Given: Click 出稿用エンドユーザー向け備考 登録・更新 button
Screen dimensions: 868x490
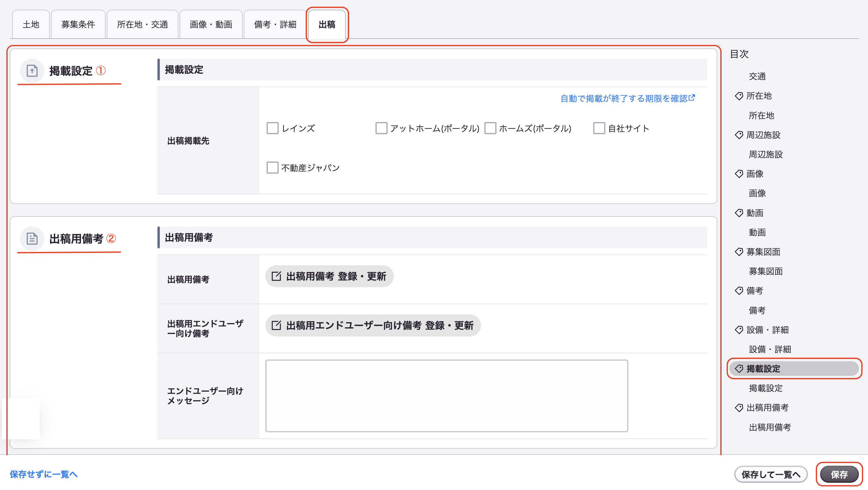Looking at the screenshot, I should pos(373,325).
